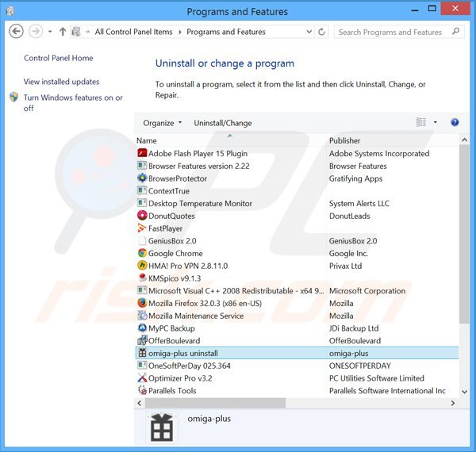Click the FastPlayer icon
The width and height of the screenshot is (476, 452).
[x=142, y=228]
